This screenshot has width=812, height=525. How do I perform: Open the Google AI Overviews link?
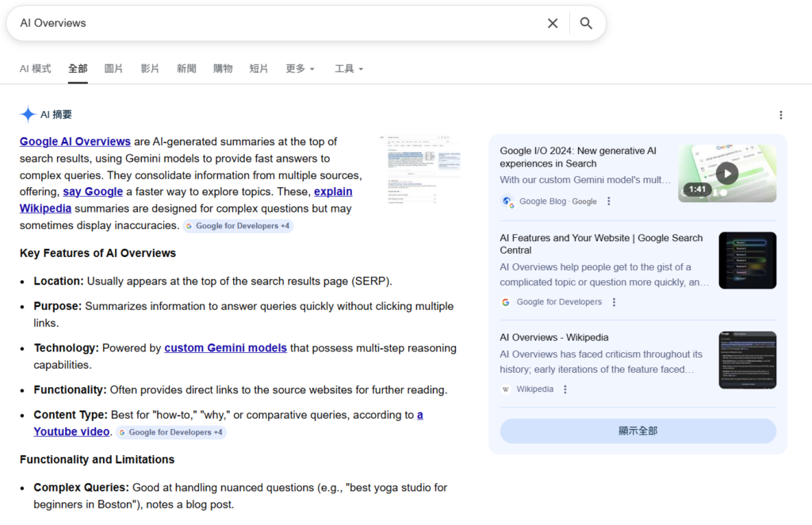(75, 142)
